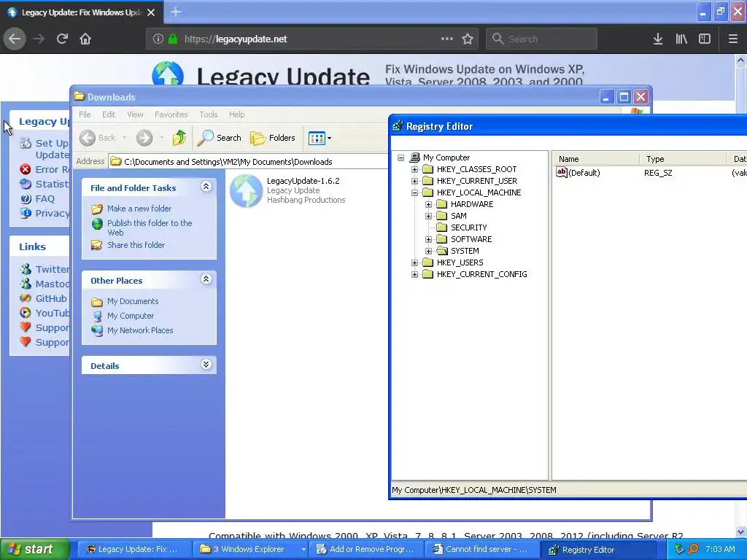Open Tools menu in Downloads window
The image size is (747, 560).
pyautogui.click(x=208, y=114)
